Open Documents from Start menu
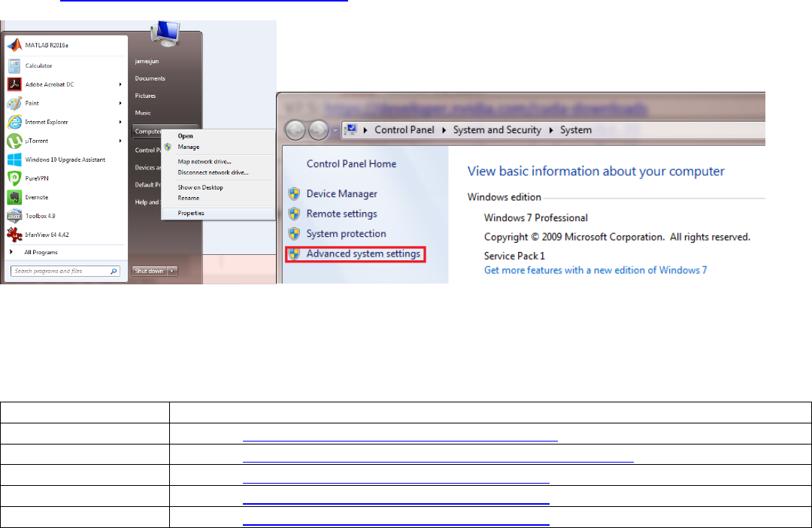 tap(150, 78)
